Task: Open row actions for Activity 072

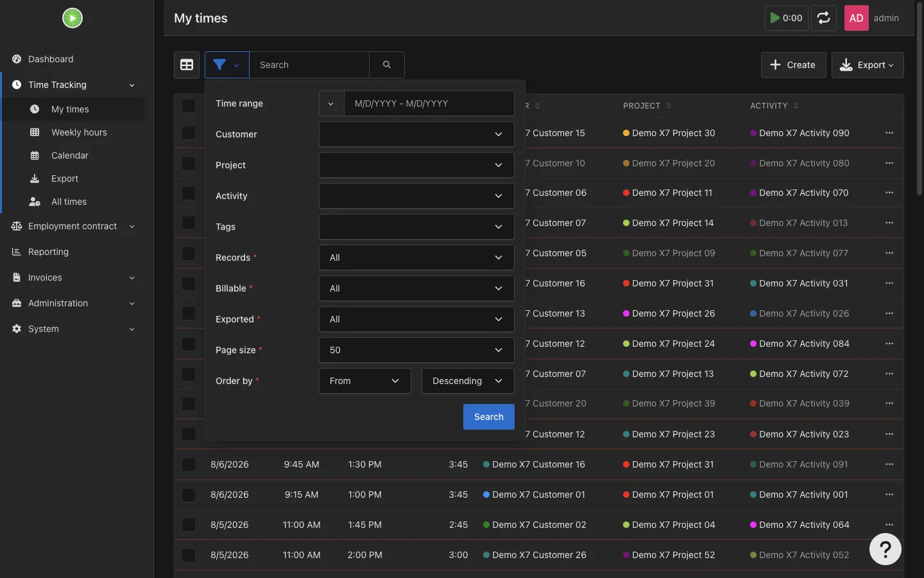Action: [x=889, y=374]
